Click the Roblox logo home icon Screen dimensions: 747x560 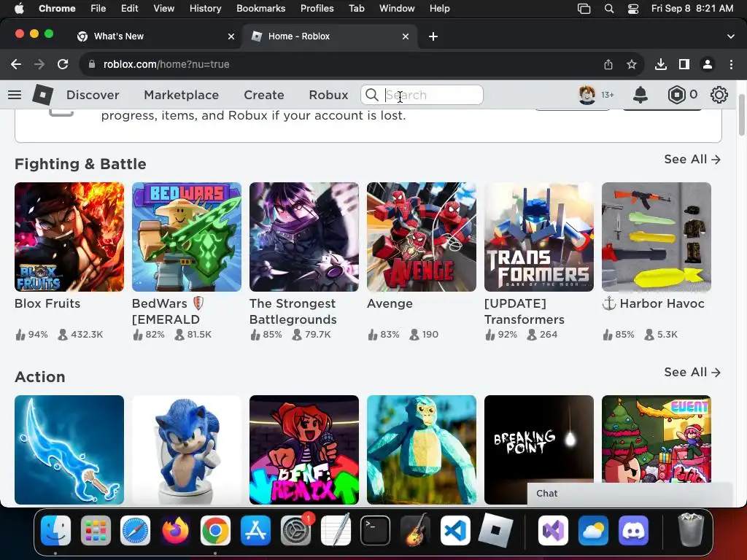42,95
